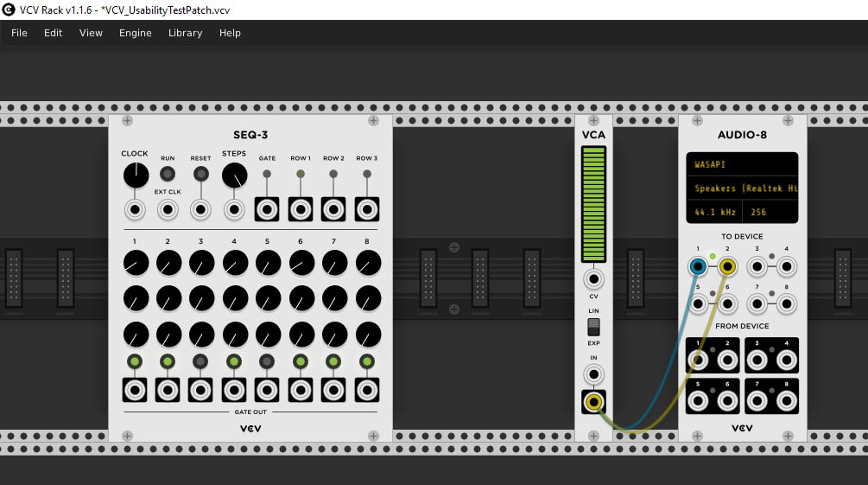The width and height of the screenshot is (868, 485).
Task: Open the Edit menu
Action: pyautogui.click(x=54, y=33)
